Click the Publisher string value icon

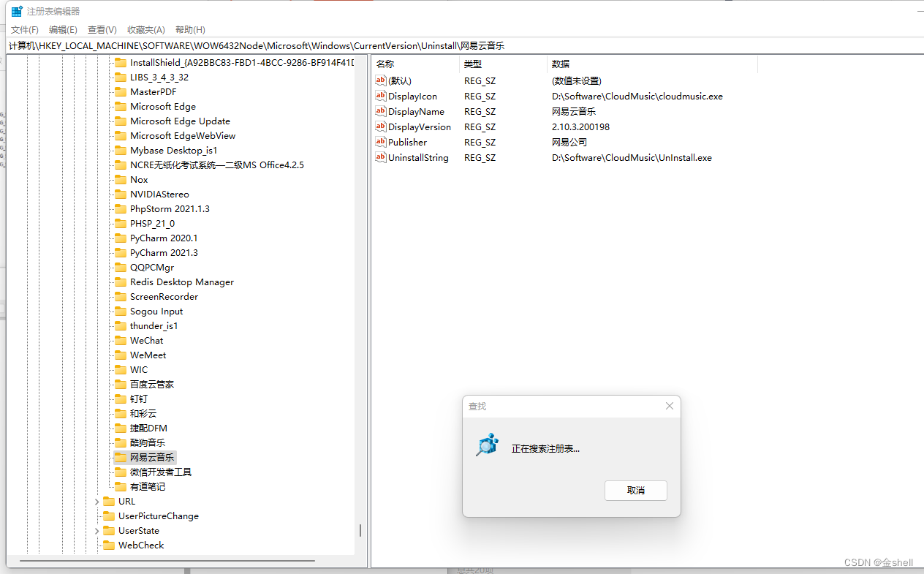coord(381,142)
